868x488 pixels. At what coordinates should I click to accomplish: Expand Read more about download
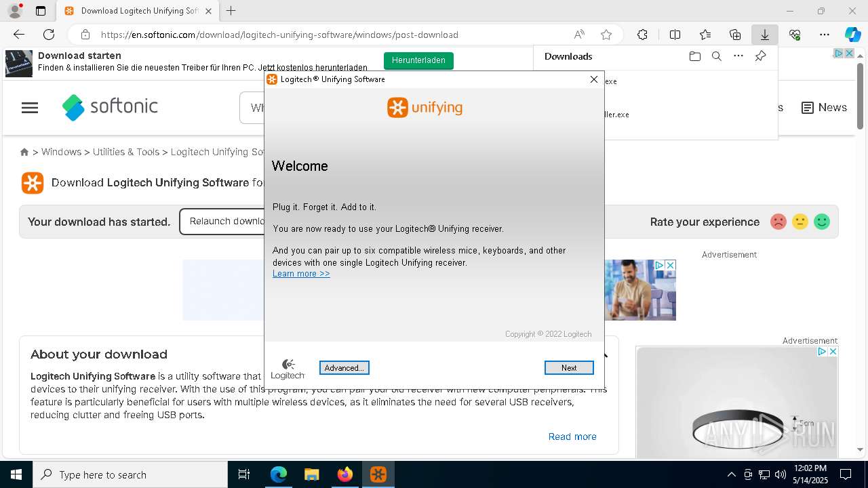pos(572,436)
